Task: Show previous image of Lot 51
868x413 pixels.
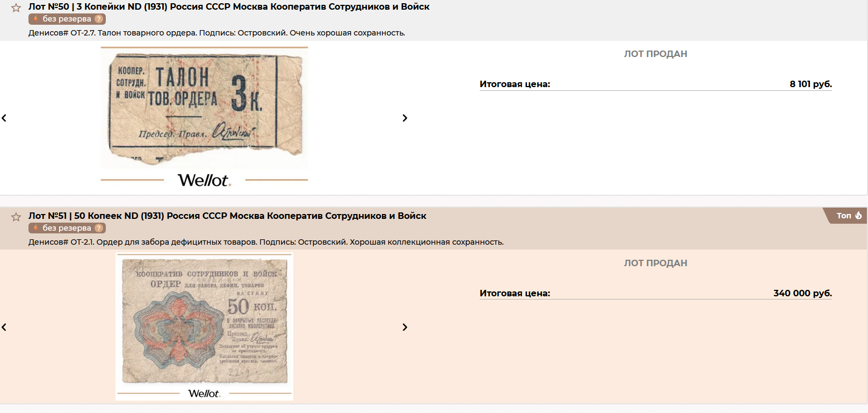Action: [x=4, y=327]
